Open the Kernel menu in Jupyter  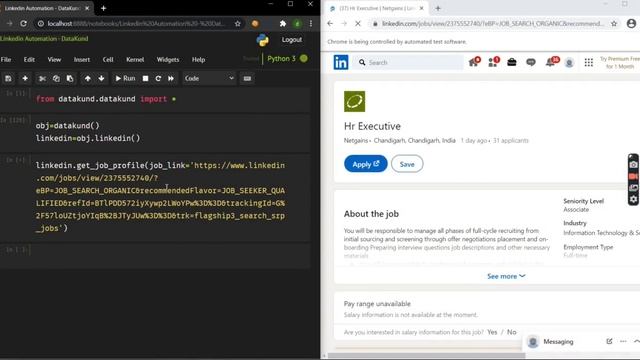pyautogui.click(x=135, y=60)
